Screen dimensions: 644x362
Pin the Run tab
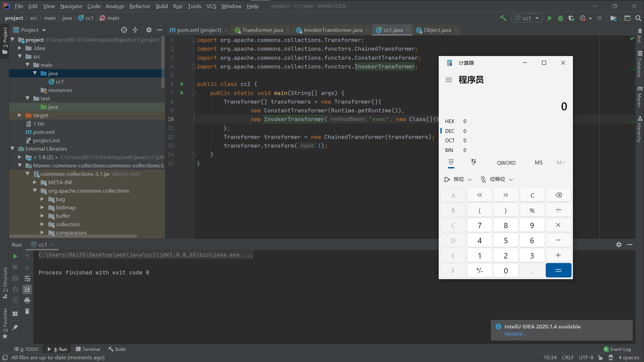15,327
